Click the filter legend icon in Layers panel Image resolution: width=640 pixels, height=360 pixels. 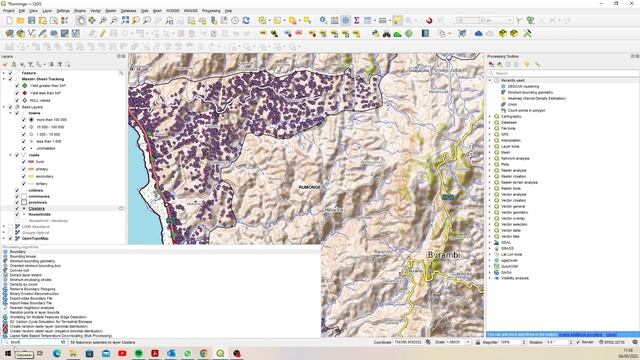30,64
